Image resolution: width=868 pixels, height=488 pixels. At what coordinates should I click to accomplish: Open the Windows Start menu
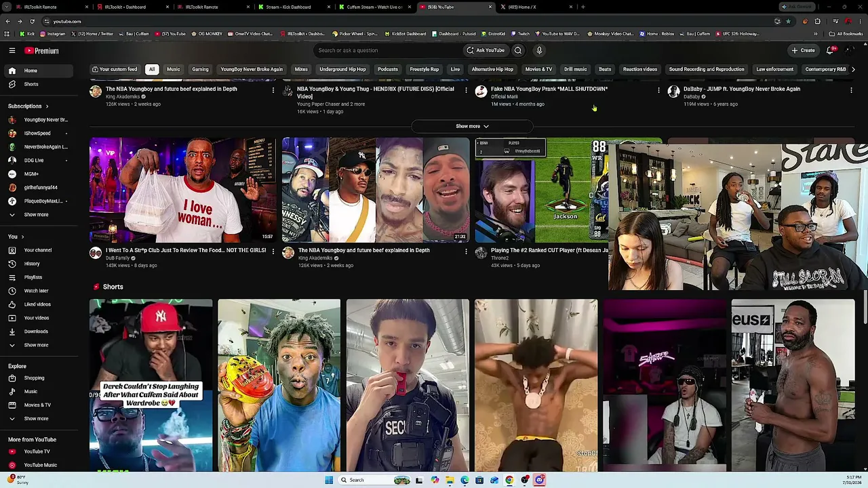point(329,480)
